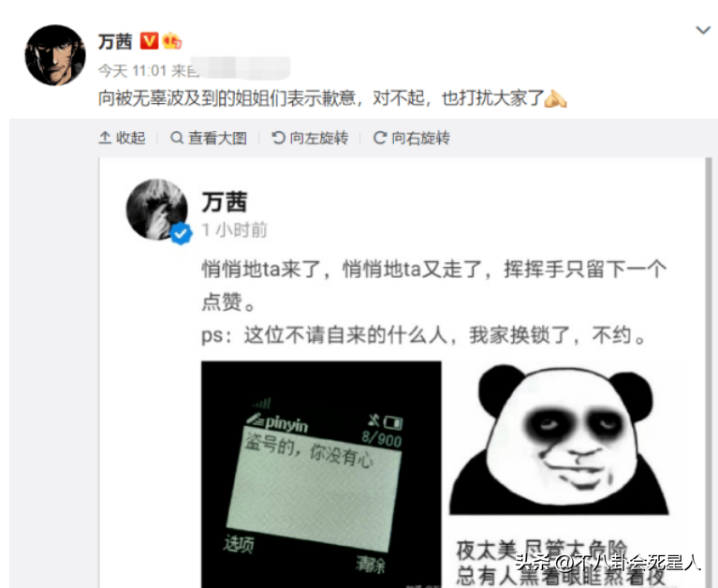718x588 pixels.
Task: Click the orange V verified badge
Action: coord(149,41)
